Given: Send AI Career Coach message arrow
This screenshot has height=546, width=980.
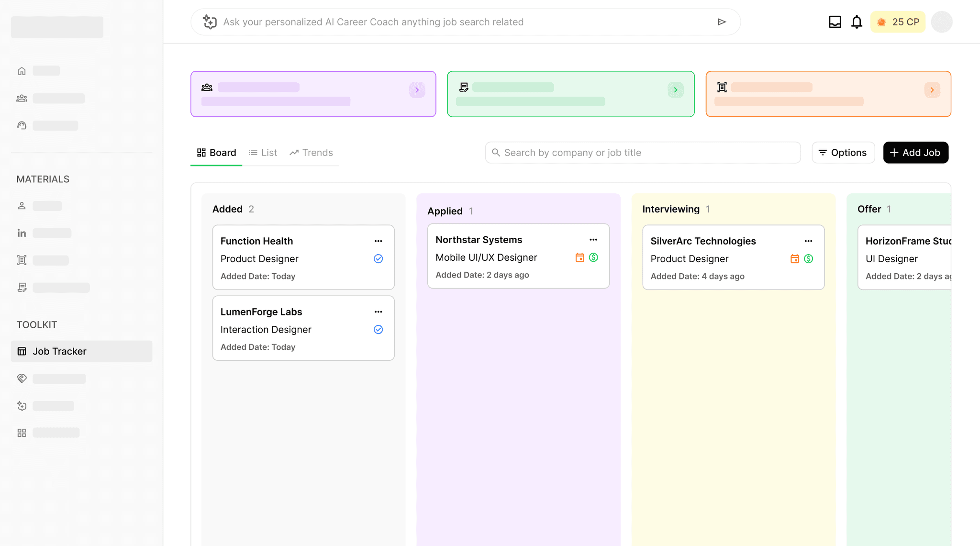Looking at the screenshot, I should pos(722,22).
